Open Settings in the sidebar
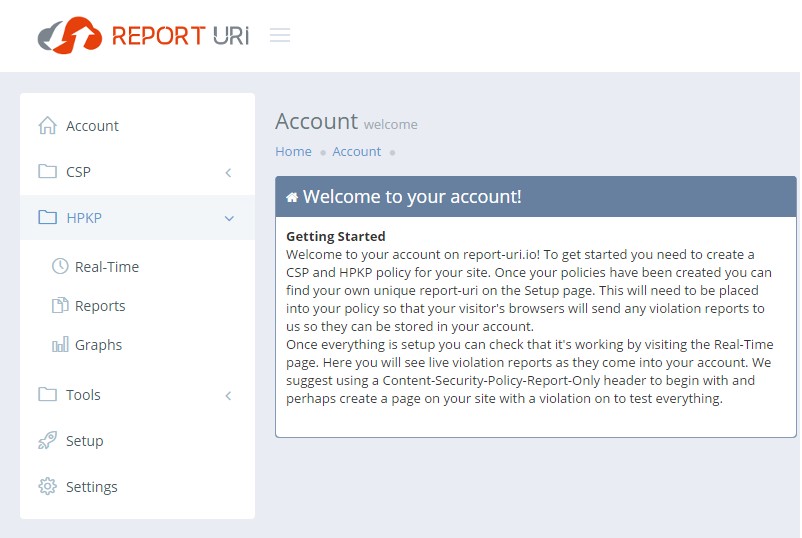Image resolution: width=802 pixels, height=538 pixels. coord(137,487)
